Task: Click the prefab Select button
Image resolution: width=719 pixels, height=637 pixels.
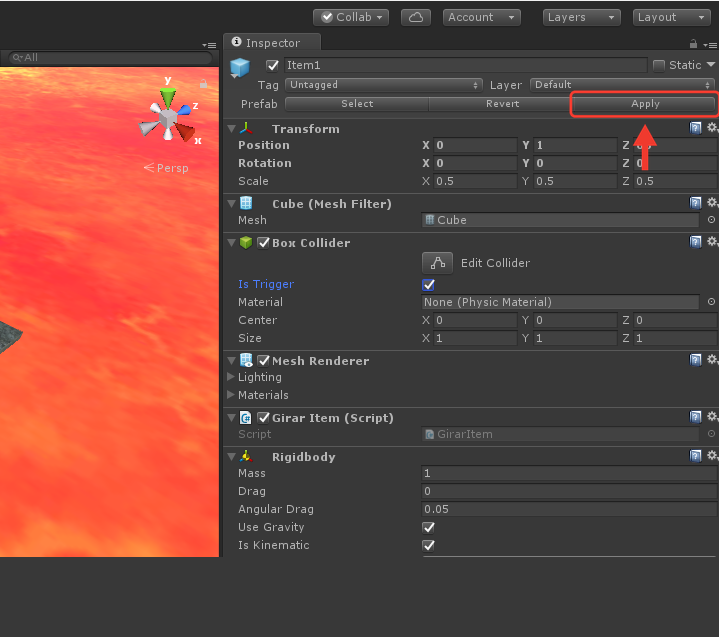Action: (x=357, y=104)
